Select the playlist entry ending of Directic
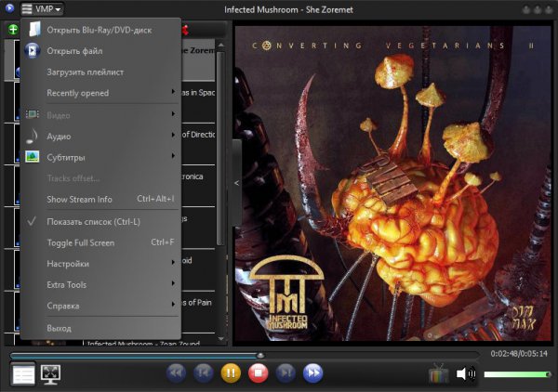This screenshot has width=558, height=392. pyautogui.click(x=198, y=144)
